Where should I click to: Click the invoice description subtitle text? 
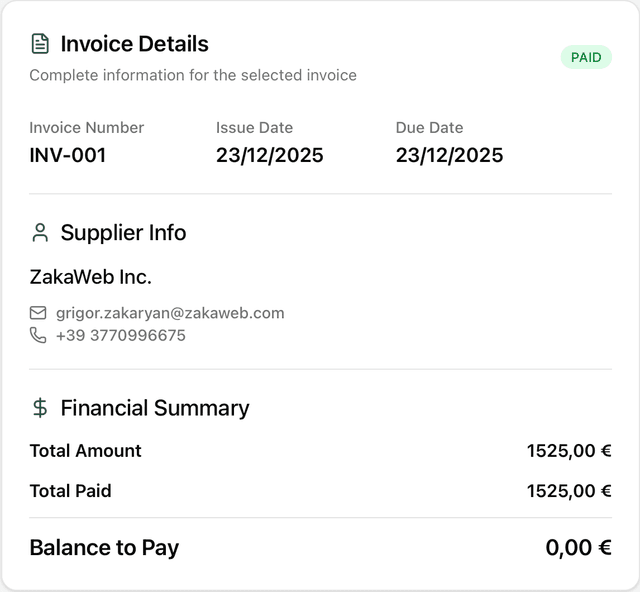193,75
